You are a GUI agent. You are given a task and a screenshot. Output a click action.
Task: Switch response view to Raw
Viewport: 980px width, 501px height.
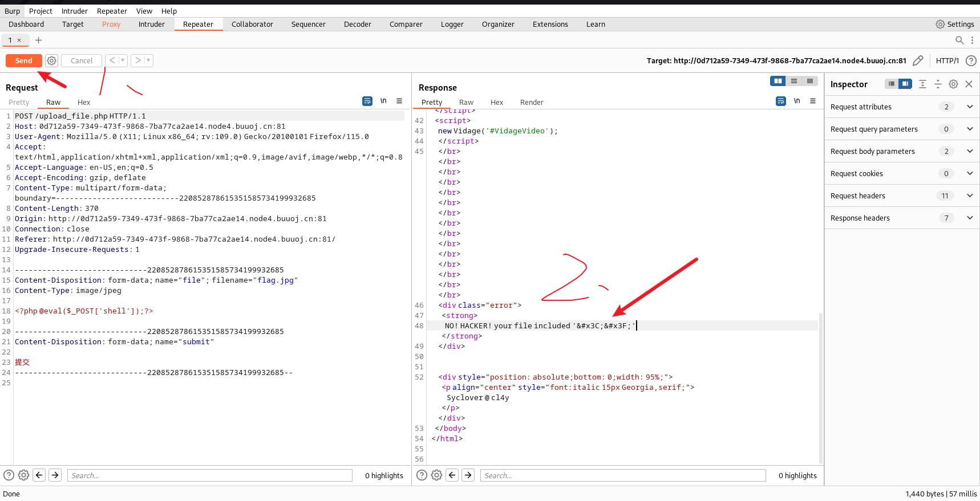pyautogui.click(x=466, y=102)
